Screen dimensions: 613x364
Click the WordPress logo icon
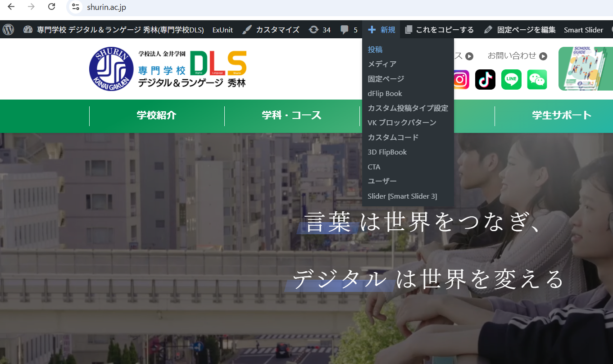(8, 30)
